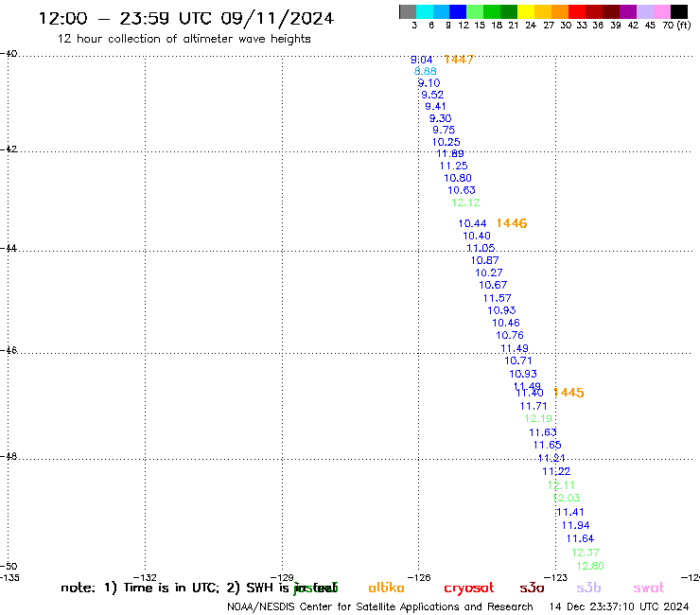Click the gray swatch in the color scale
Screen dimensions: 700x615
tap(408, 11)
